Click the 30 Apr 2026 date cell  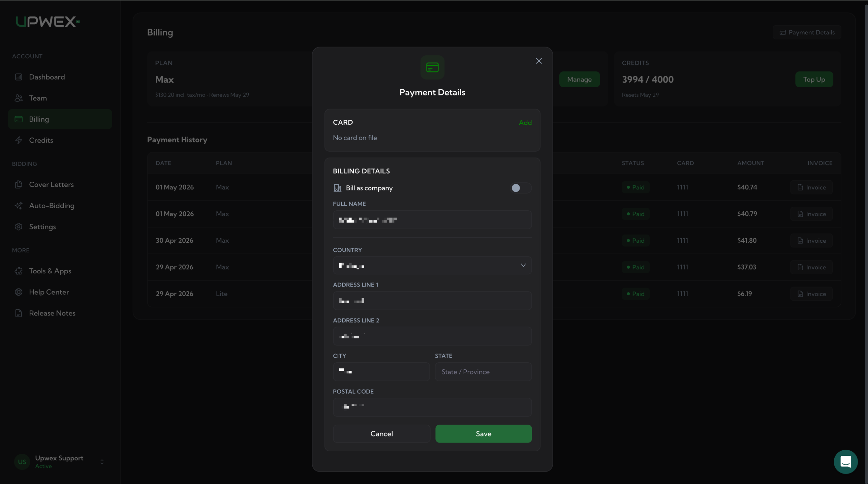[175, 241]
